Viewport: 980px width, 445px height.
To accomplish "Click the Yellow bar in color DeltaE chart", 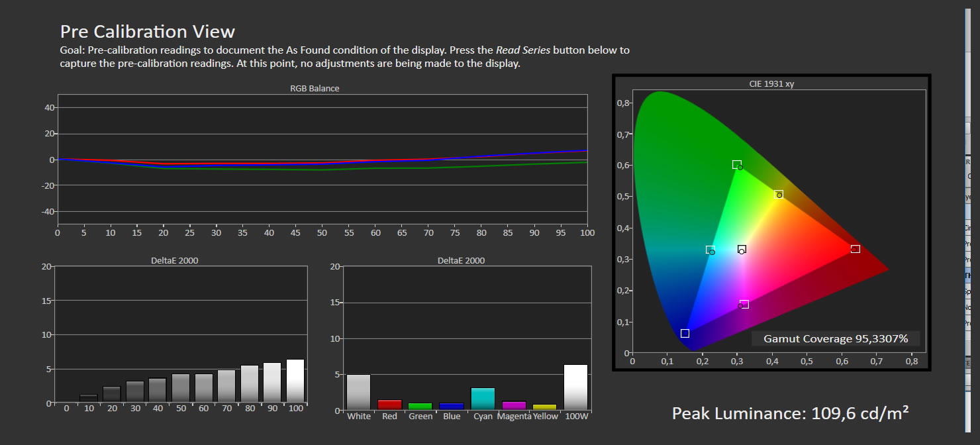I will [545, 407].
